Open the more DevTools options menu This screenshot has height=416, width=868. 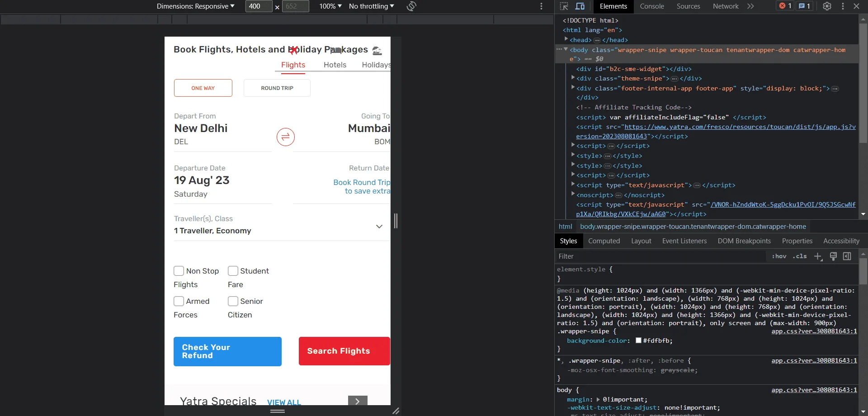tap(843, 6)
